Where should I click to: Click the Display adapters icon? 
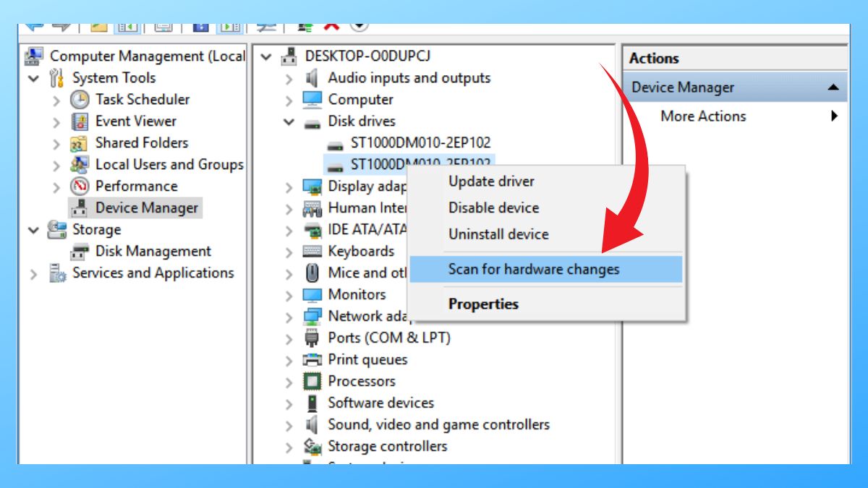click(312, 187)
